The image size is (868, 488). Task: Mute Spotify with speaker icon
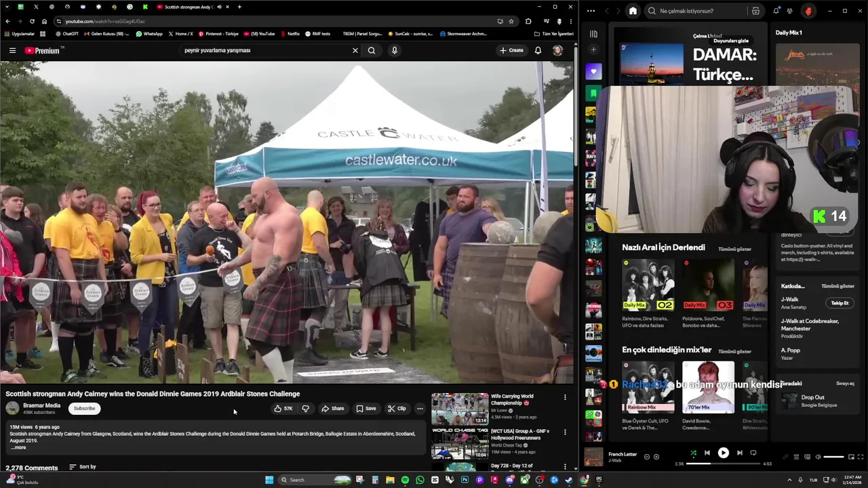pos(818,457)
